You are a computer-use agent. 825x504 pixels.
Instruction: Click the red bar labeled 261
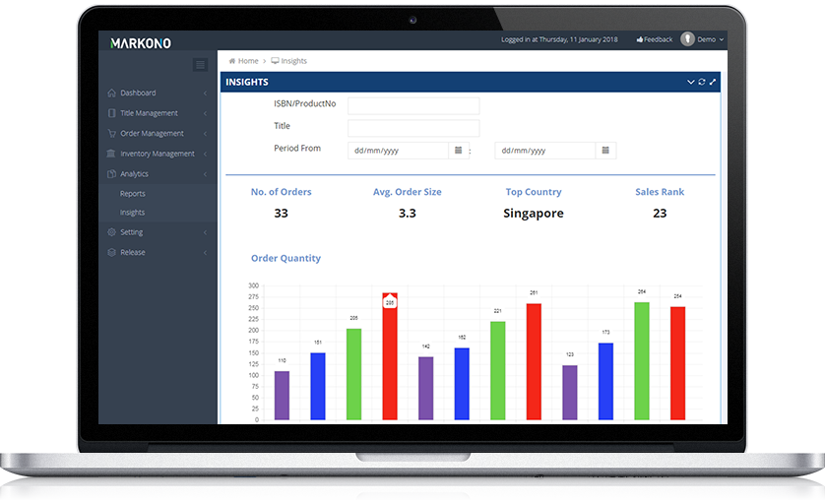pyautogui.click(x=534, y=361)
